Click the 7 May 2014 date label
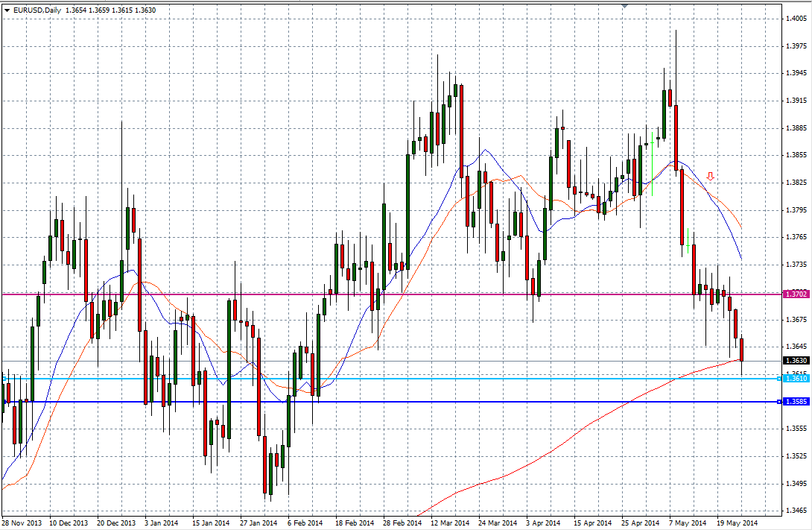The image size is (812, 530). [x=687, y=523]
